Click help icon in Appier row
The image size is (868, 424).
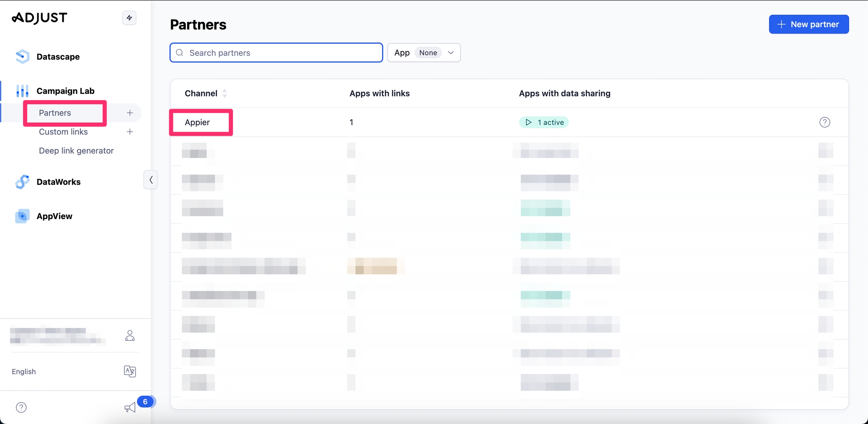coord(824,122)
